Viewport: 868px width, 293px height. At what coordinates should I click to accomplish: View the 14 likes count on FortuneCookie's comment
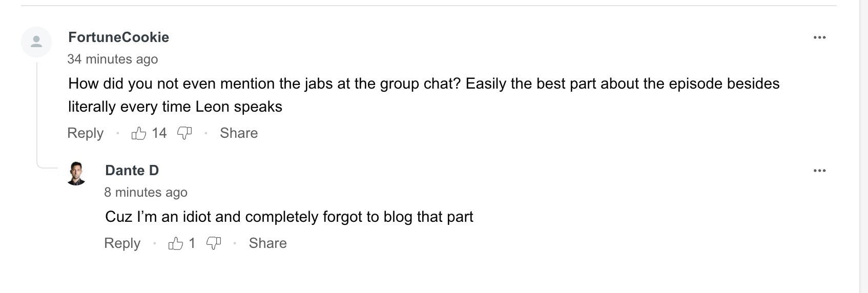coord(159,133)
